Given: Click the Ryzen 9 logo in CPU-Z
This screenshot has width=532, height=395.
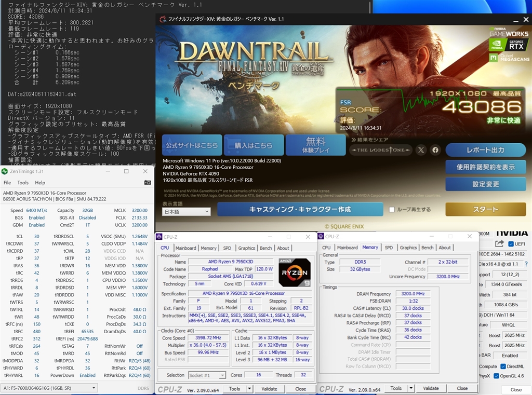Looking at the screenshot, I should (x=294, y=273).
